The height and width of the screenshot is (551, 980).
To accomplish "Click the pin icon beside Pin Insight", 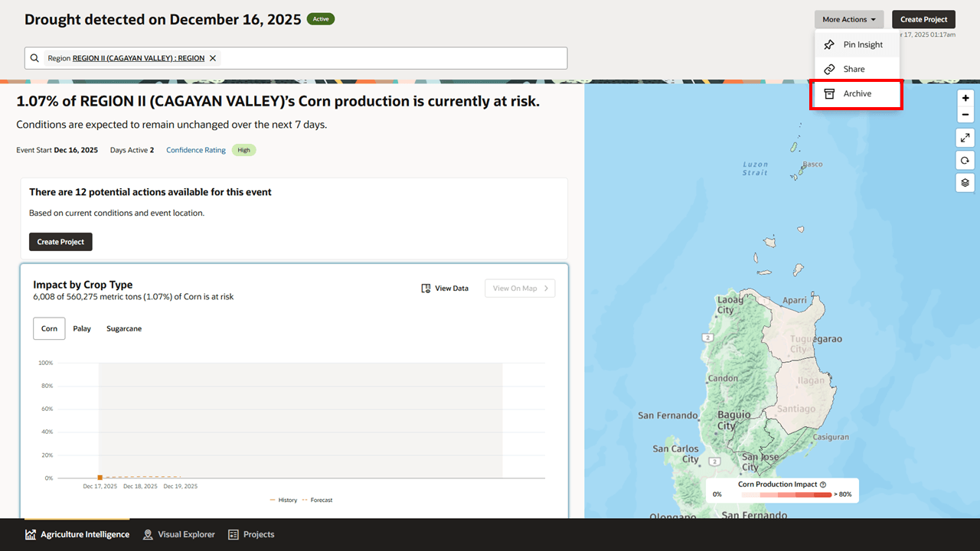I will click(829, 45).
